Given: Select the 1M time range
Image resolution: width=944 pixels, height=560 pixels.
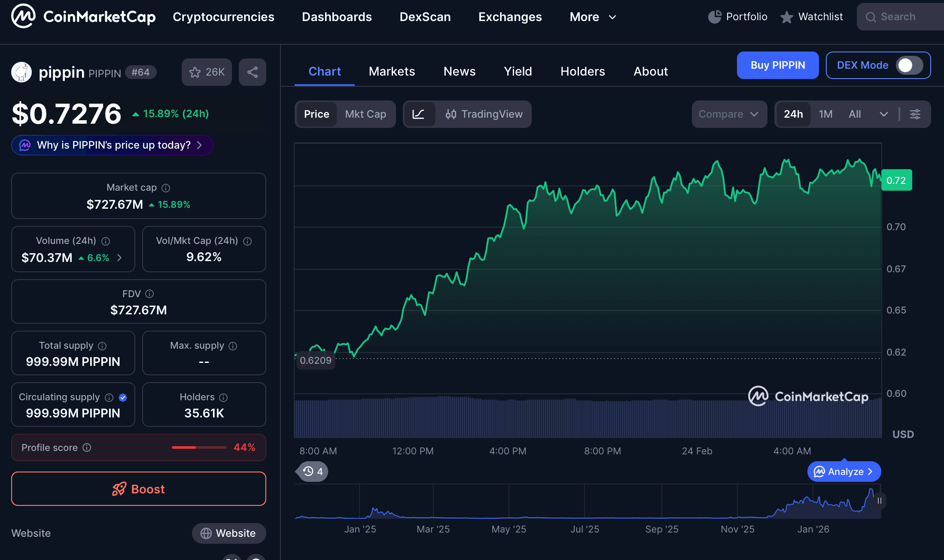Looking at the screenshot, I should (x=825, y=114).
